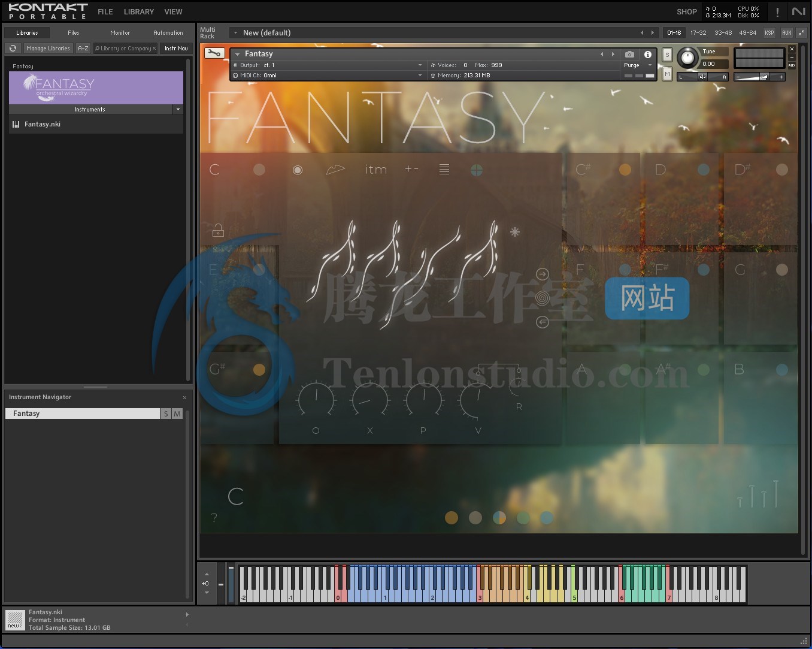
Task: Toggle minimized rack view icon
Action: [x=801, y=32]
